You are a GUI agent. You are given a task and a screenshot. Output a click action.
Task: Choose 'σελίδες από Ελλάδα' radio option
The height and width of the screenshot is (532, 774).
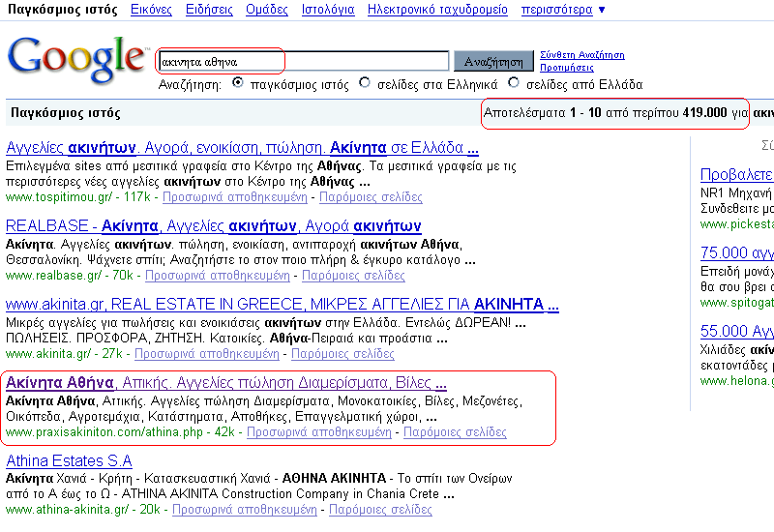click(x=514, y=83)
